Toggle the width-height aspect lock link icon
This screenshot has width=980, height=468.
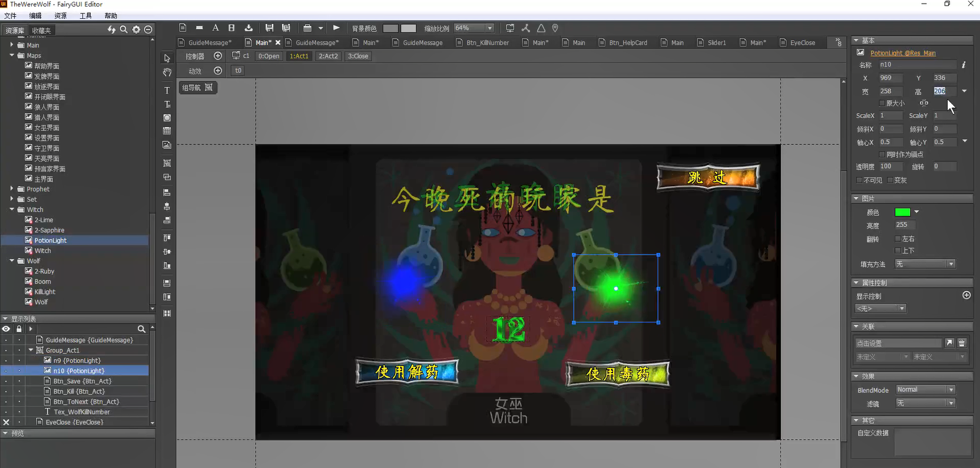[x=923, y=103]
